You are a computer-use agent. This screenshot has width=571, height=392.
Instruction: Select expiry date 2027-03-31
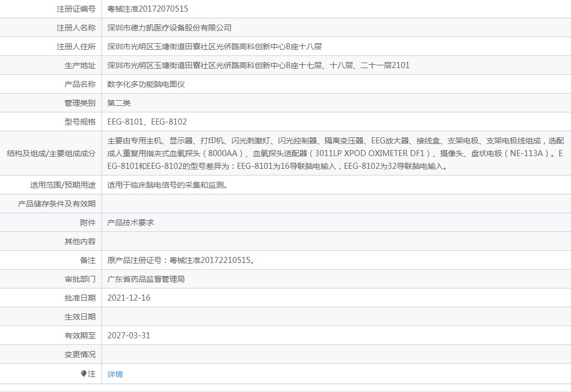(129, 336)
